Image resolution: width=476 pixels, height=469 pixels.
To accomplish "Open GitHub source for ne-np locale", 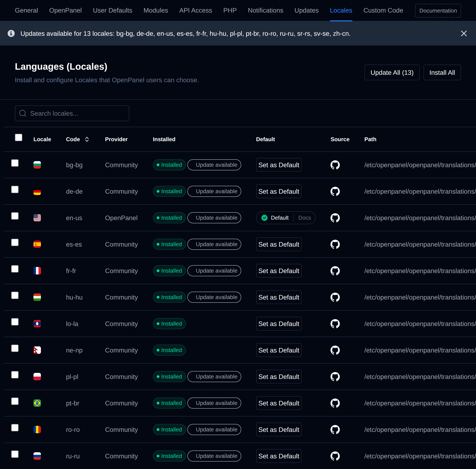I will click(335, 350).
